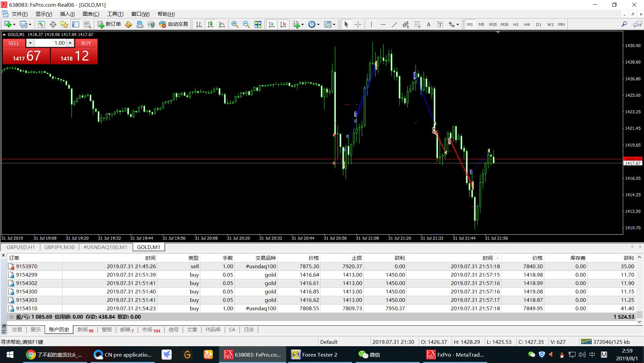Expand the chart periodicity clock dropdown
Screen dimensions: 644x363
318,25
